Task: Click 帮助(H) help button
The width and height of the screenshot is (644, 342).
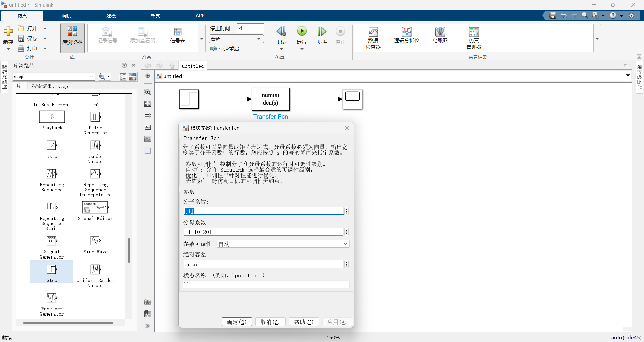Action: point(304,322)
